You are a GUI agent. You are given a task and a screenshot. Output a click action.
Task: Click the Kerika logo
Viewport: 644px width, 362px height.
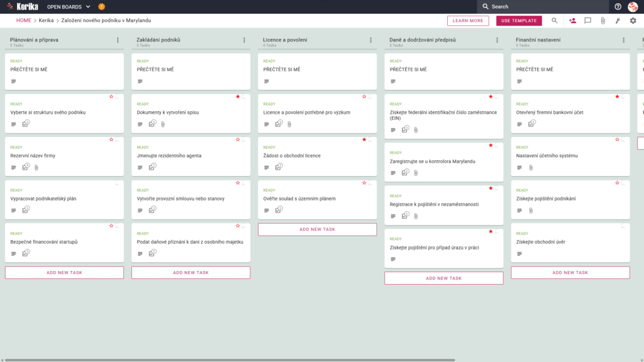tap(23, 6)
